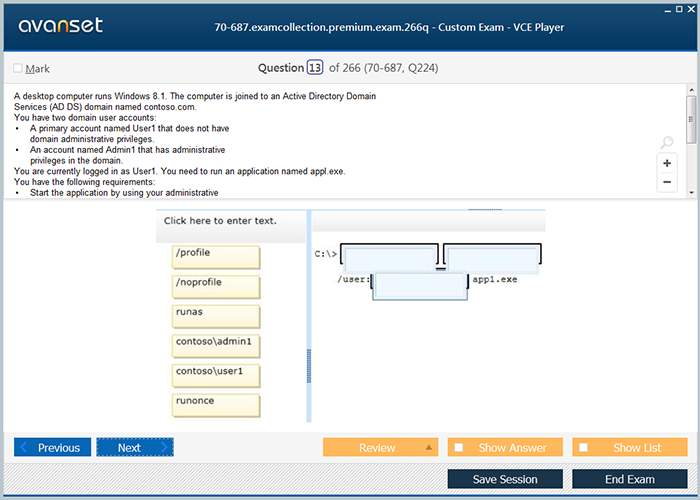The image size is (700, 500).
Task: Go to the Next question
Action: click(x=135, y=447)
